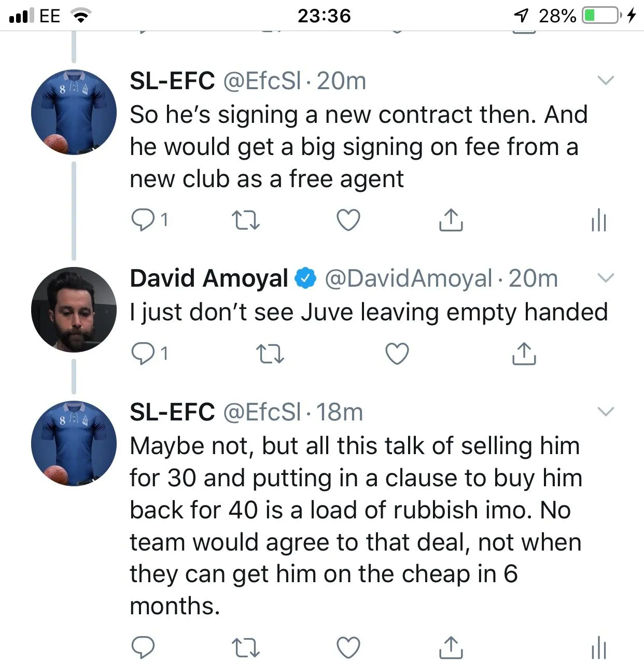This screenshot has height=662, width=644.
Task: Like SL-EFC's tweet about buy-back clause
Action: pos(348,647)
